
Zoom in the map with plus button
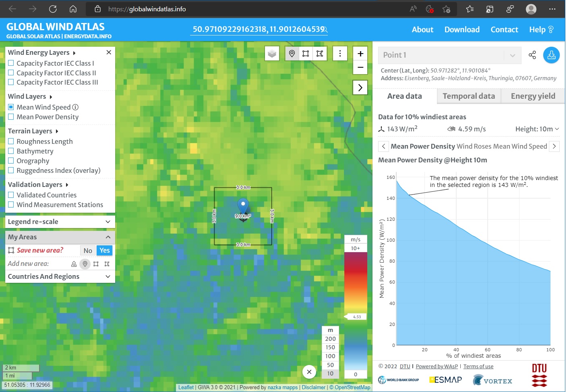[360, 54]
